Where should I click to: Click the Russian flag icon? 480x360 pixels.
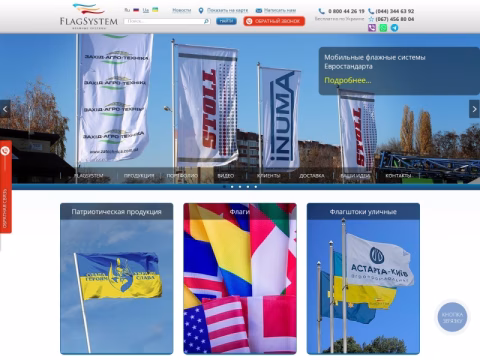(x=136, y=10)
